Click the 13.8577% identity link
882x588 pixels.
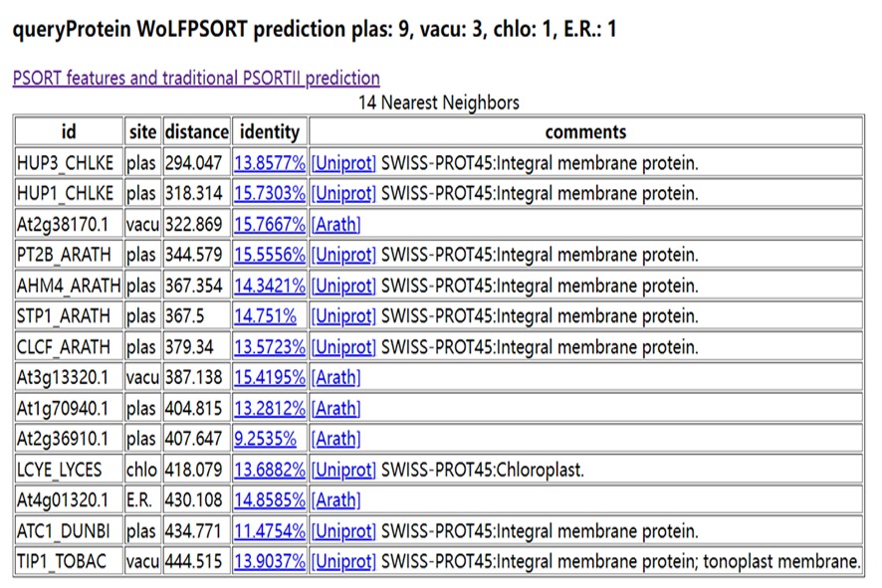pyautogui.click(x=269, y=162)
